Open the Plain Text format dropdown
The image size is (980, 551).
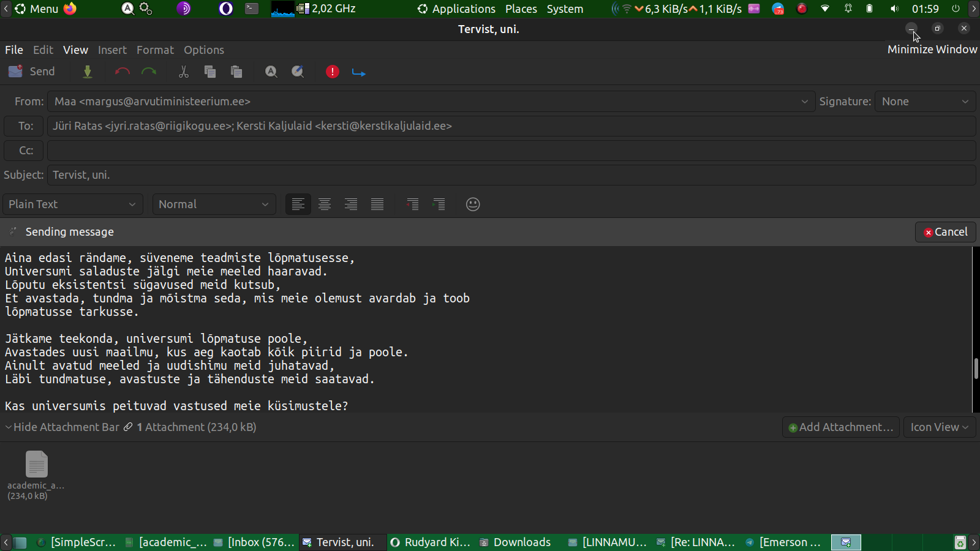(72, 204)
